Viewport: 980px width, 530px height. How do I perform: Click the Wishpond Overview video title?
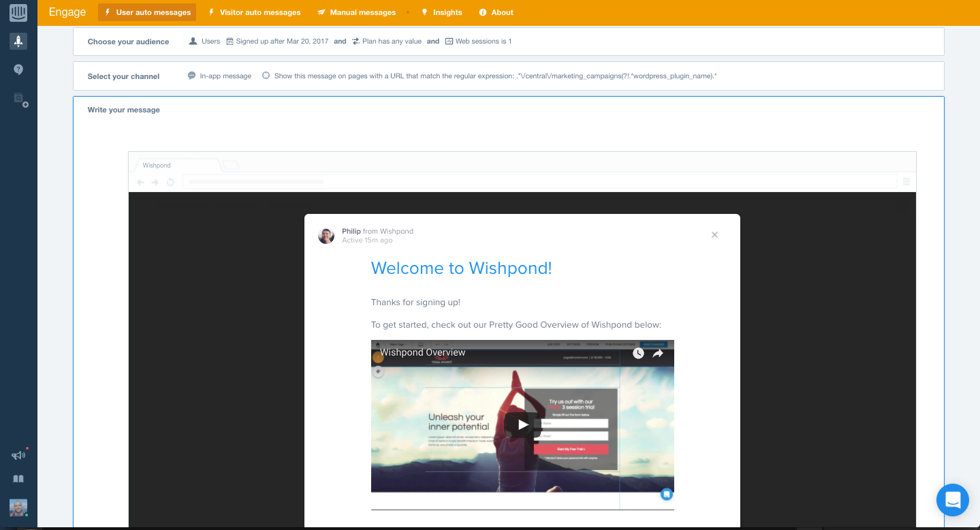click(422, 353)
